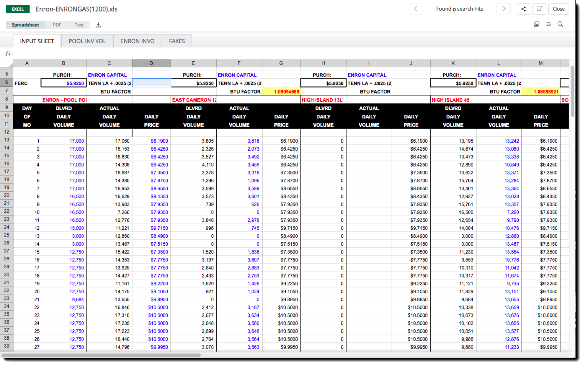Select column D header
Screen dimensions: 588x370
[151, 63]
